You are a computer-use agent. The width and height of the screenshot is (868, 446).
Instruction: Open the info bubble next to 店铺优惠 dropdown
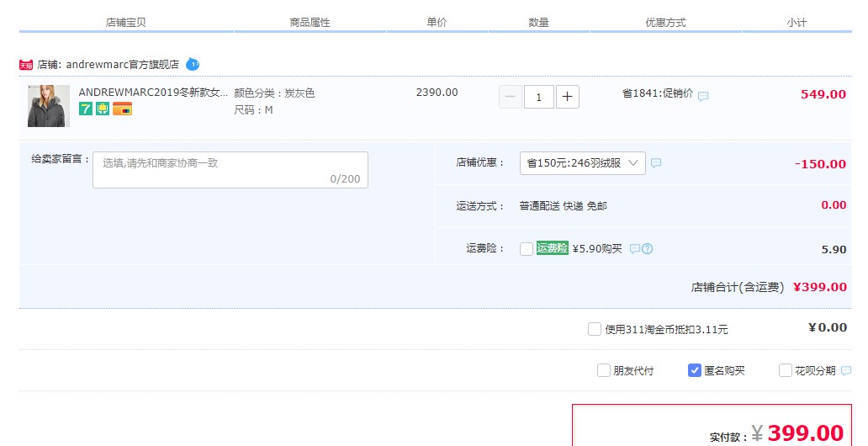pos(656,163)
